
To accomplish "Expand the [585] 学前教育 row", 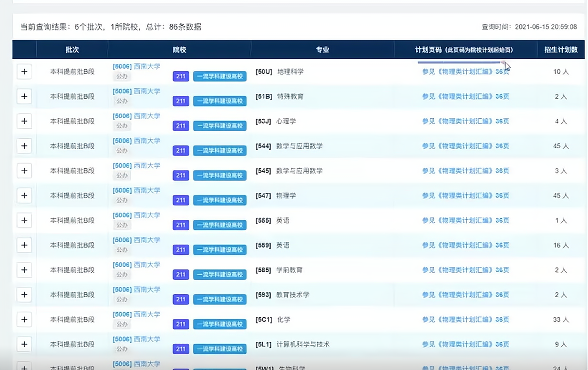I will point(24,270).
